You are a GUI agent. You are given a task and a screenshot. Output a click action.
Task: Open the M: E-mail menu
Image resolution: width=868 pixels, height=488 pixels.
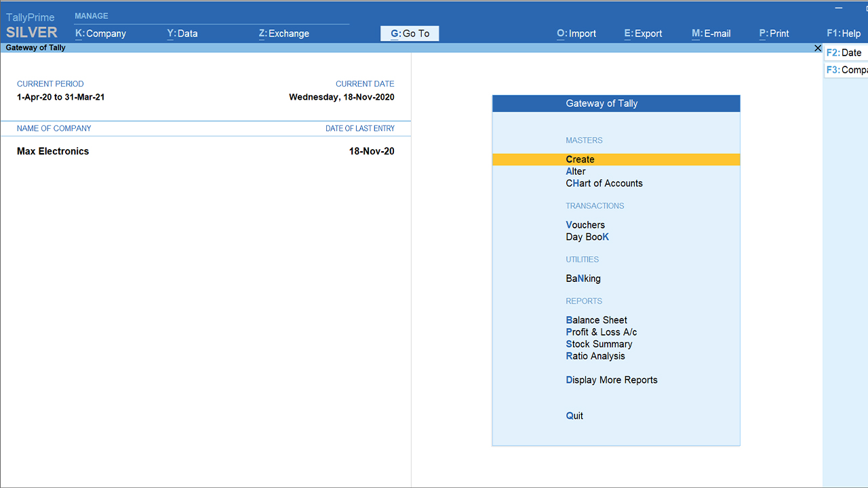pyautogui.click(x=711, y=33)
